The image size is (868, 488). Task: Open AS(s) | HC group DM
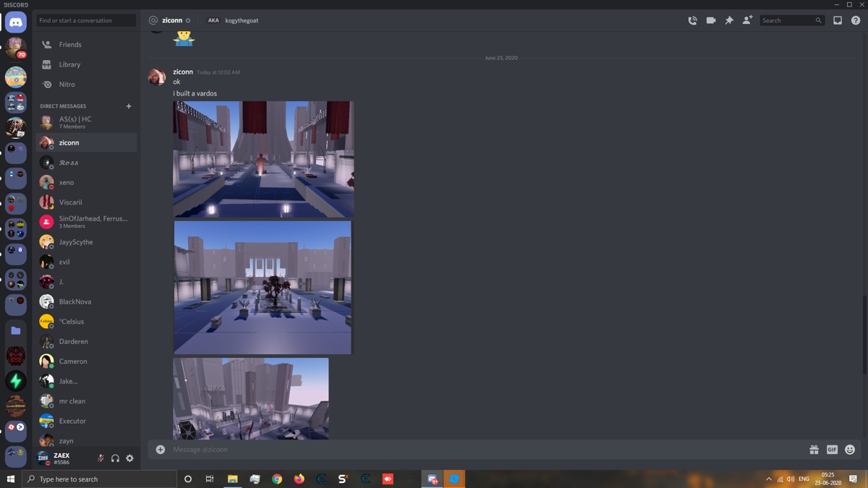(88, 122)
